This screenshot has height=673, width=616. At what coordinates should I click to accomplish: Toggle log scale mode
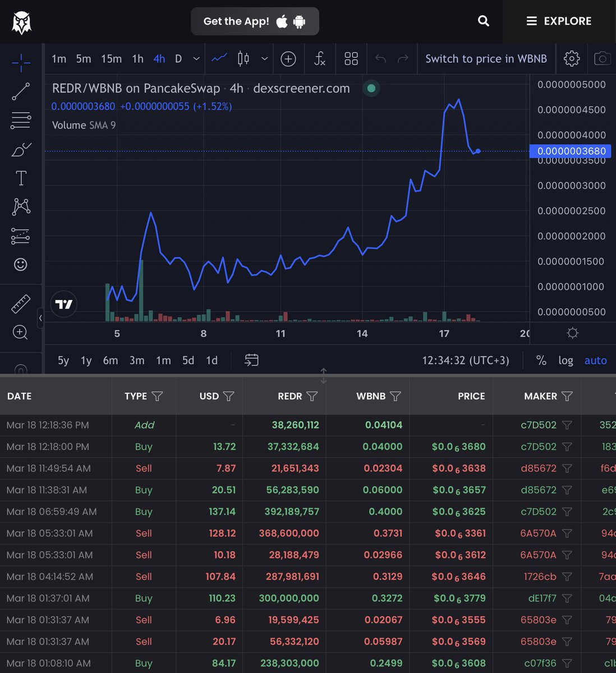(566, 361)
